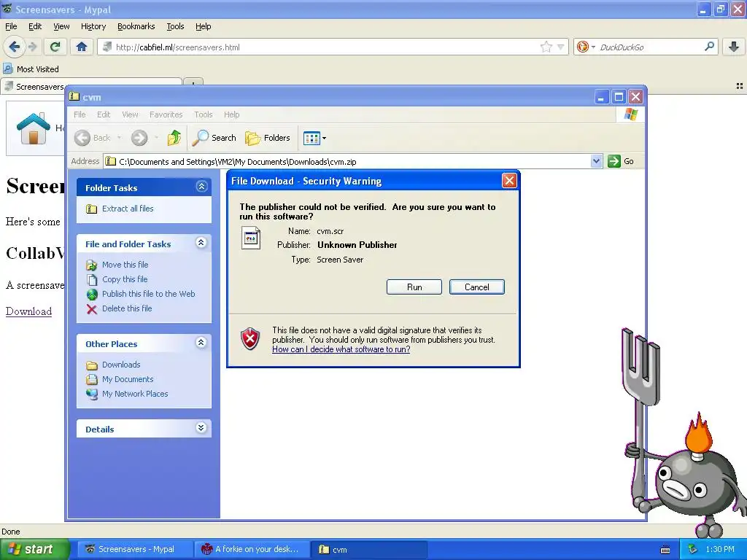Open Downloads under Other Places
Image resolution: width=747 pixels, height=560 pixels.
pos(121,365)
